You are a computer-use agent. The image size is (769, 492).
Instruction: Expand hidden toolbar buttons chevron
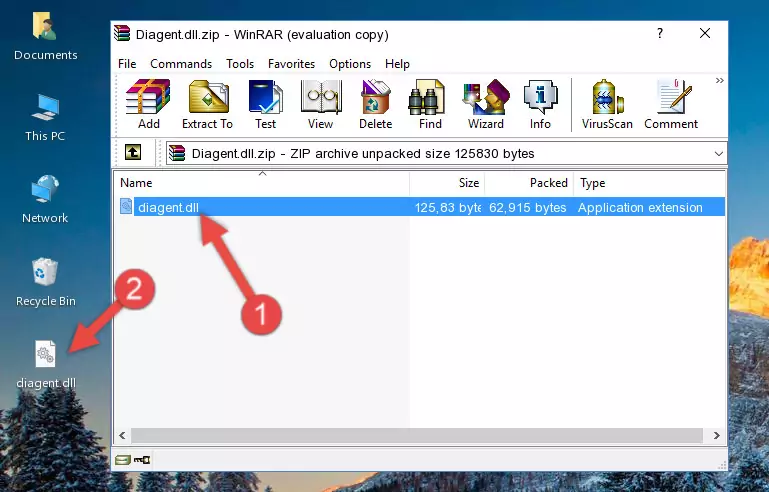coord(719,80)
